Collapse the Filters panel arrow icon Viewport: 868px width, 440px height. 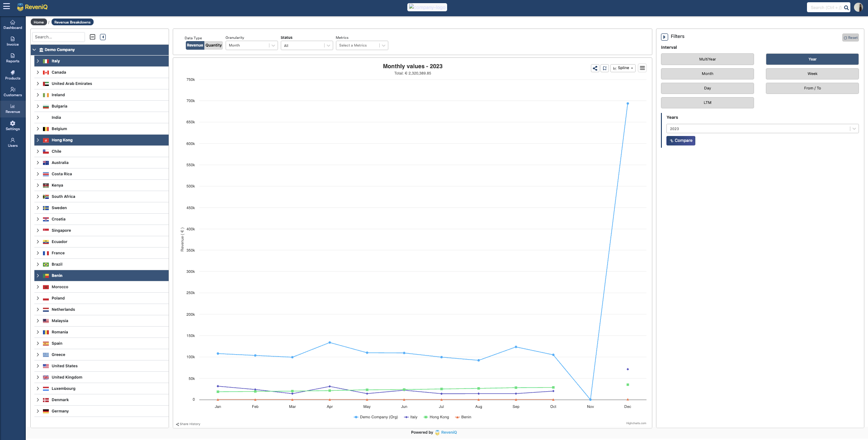point(665,37)
